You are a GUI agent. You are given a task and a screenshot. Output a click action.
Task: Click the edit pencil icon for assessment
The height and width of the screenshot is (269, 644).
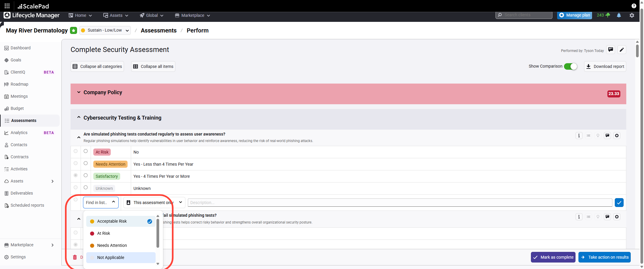click(622, 50)
